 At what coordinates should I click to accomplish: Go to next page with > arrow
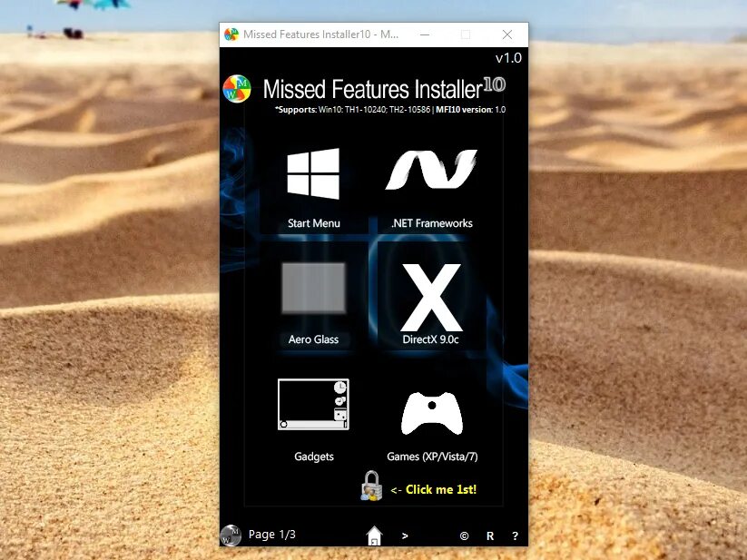(x=405, y=535)
